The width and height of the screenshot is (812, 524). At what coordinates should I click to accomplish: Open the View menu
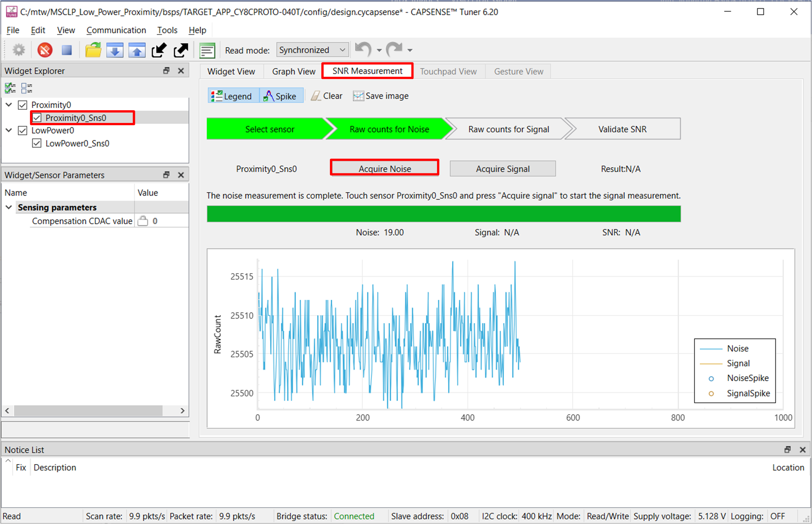(x=66, y=30)
